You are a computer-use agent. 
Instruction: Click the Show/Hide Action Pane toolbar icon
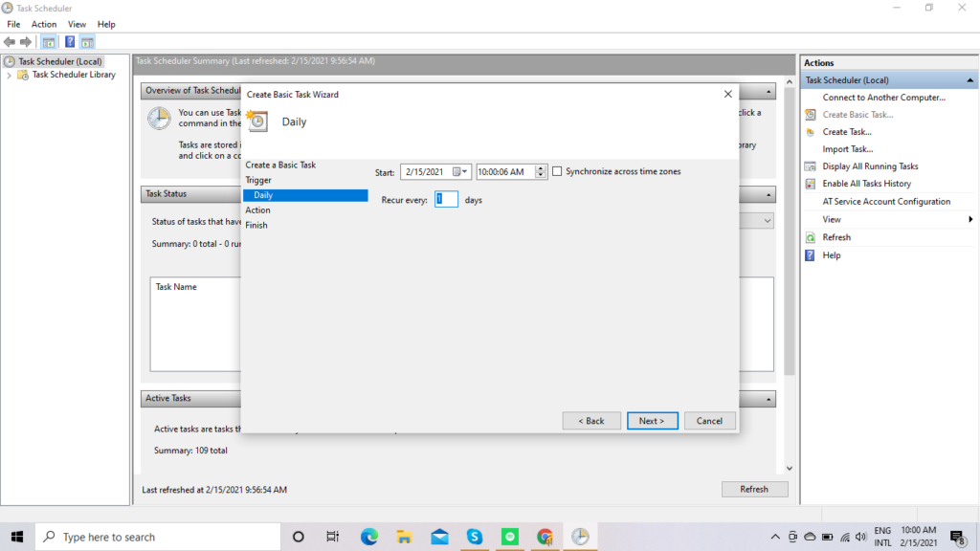click(87, 42)
